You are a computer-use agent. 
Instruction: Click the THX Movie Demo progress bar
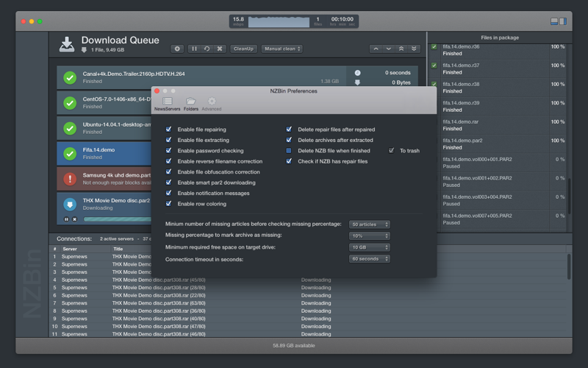click(118, 219)
